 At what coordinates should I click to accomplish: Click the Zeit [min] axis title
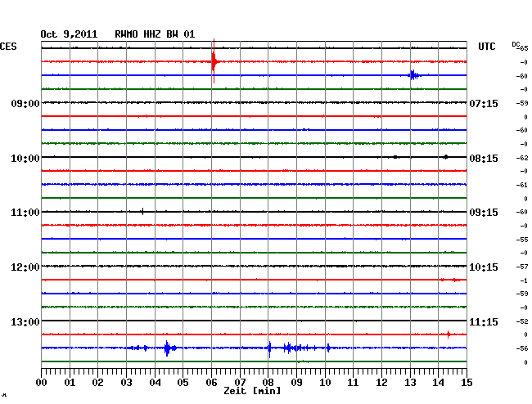click(252, 391)
